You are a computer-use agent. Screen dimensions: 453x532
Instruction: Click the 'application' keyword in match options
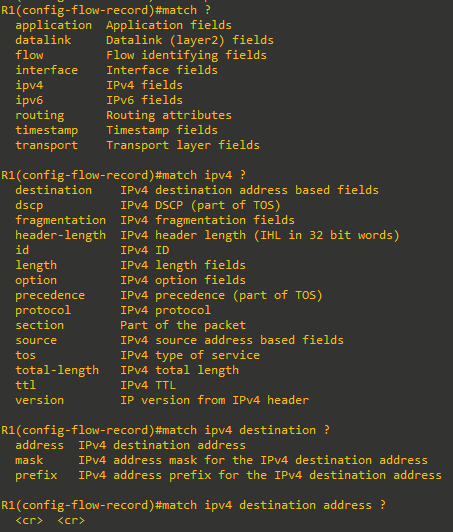pyautogui.click(x=54, y=25)
